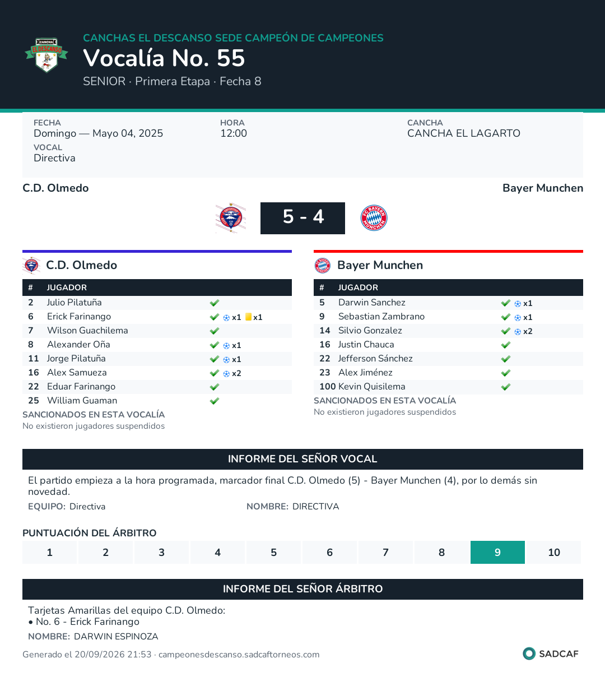Click Kevin Quisilema's attendance checkmark
This screenshot has height=700, width=605.
coord(506,387)
